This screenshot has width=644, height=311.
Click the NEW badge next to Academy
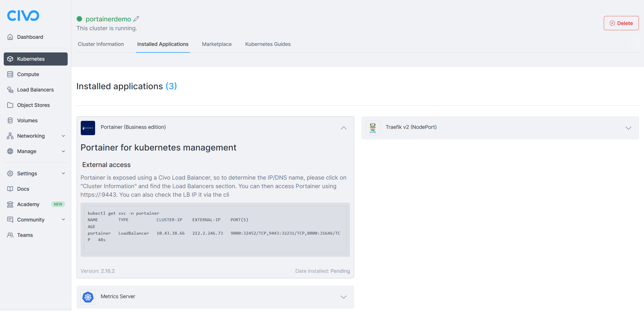(x=58, y=204)
